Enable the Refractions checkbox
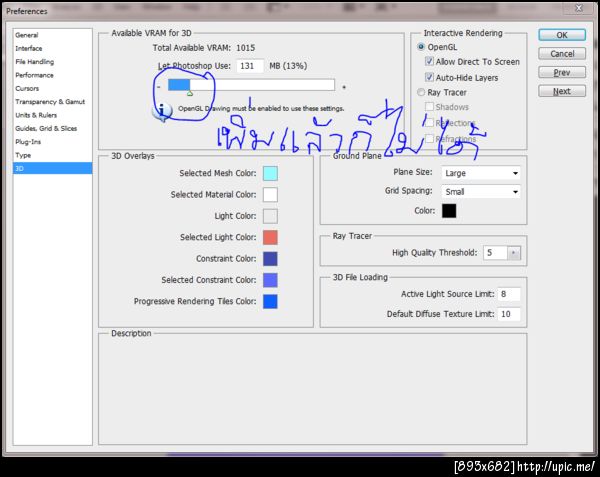The image size is (600, 477). pyautogui.click(x=429, y=138)
